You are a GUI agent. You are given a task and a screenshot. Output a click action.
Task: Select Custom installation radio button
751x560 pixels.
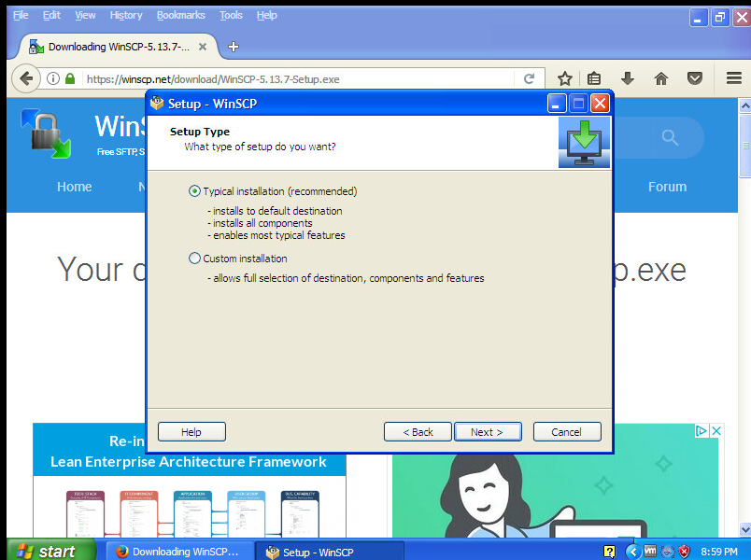coord(194,259)
